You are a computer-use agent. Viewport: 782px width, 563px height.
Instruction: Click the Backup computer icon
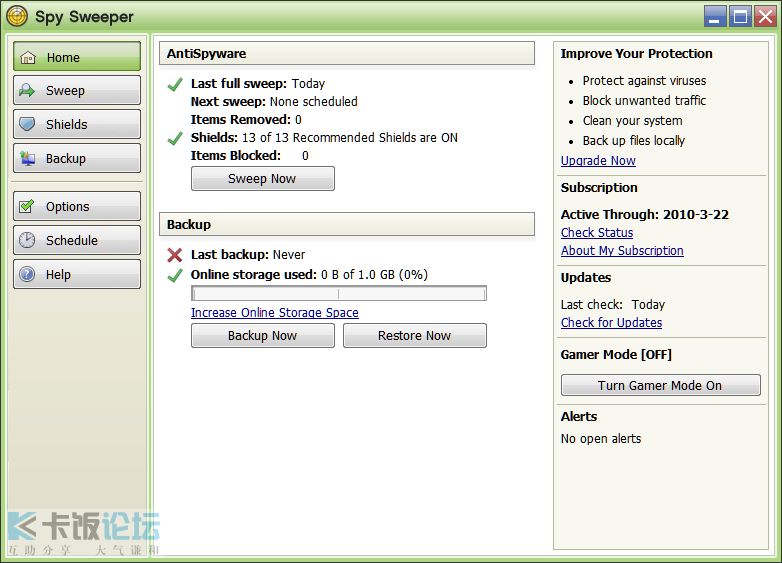(27, 158)
